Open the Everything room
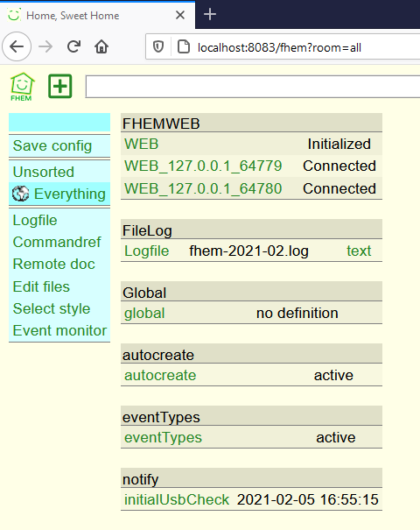 pyautogui.click(x=70, y=194)
